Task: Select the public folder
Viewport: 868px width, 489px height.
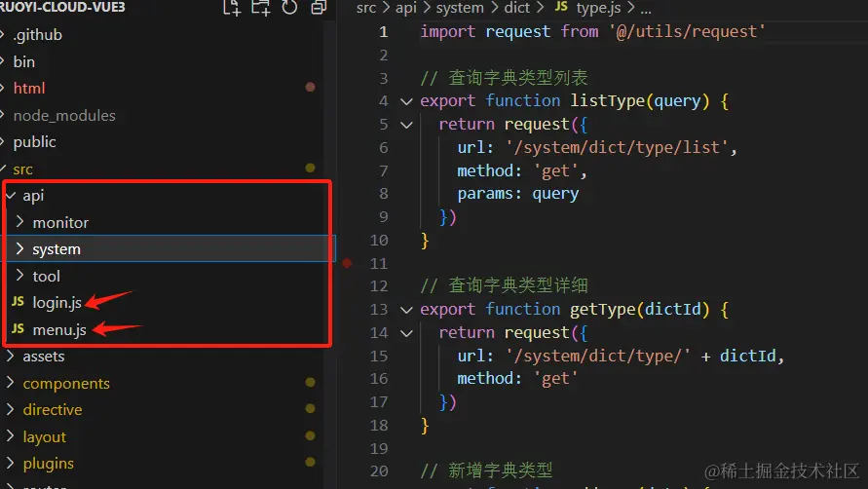Action: [x=34, y=142]
